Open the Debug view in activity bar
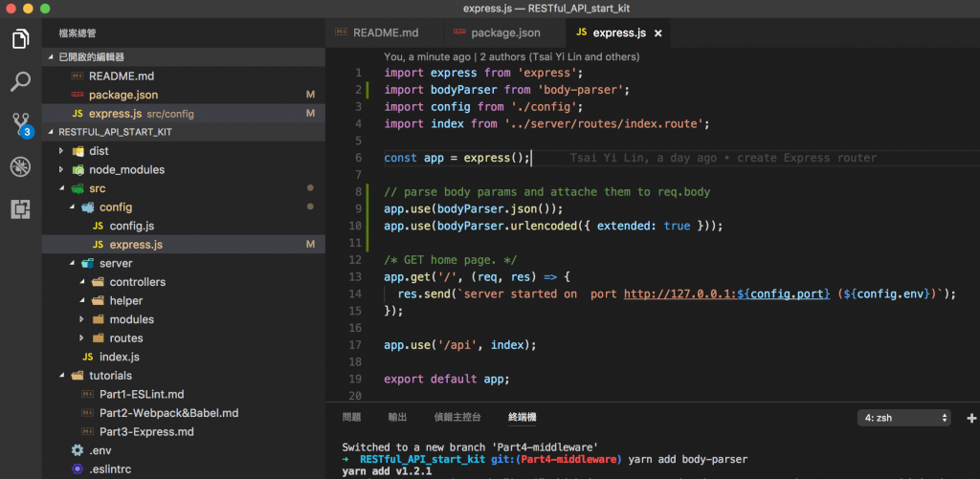Image resolution: width=980 pixels, height=479 pixels. click(x=21, y=166)
